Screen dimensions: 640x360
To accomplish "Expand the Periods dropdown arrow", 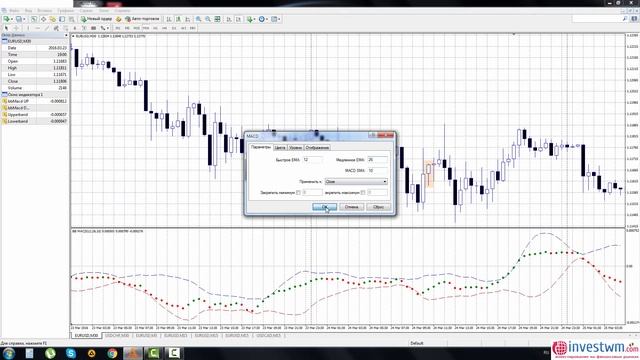I will pos(267,19).
